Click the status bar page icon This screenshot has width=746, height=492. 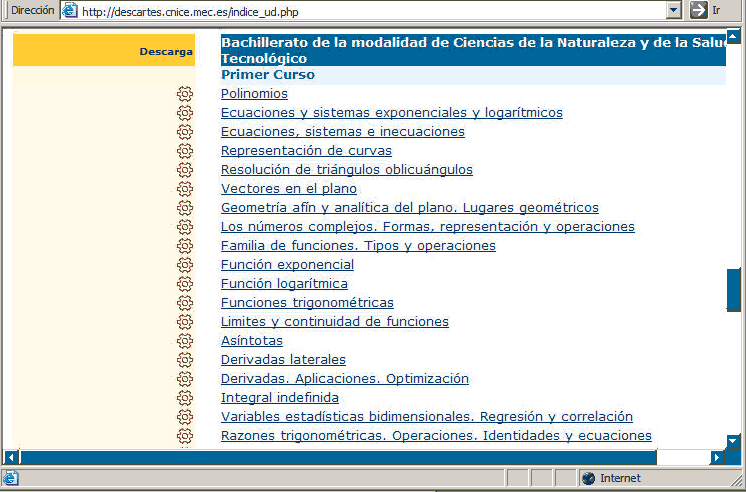10,478
